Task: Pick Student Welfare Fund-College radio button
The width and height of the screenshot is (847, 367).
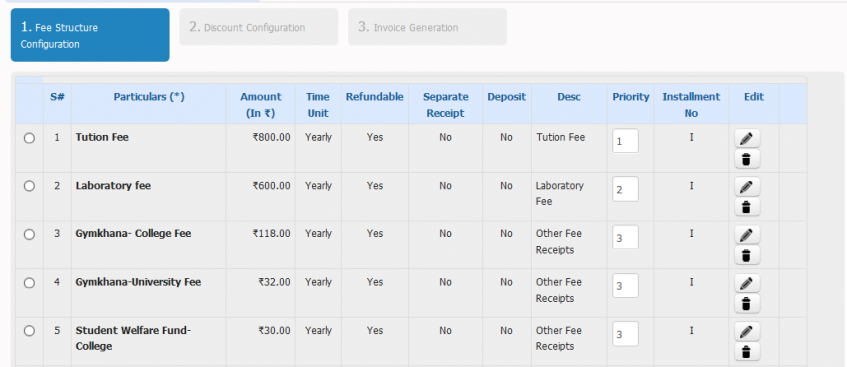Action: coord(29,330)
